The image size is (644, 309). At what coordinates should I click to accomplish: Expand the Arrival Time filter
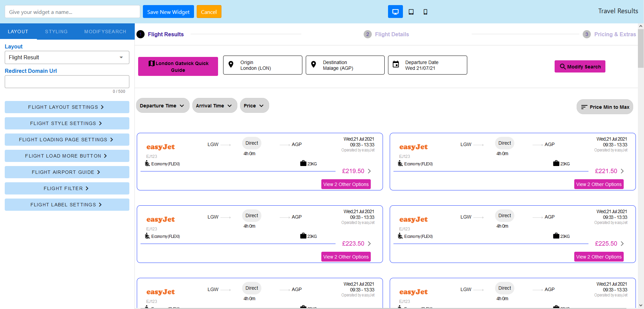(215, 106)
